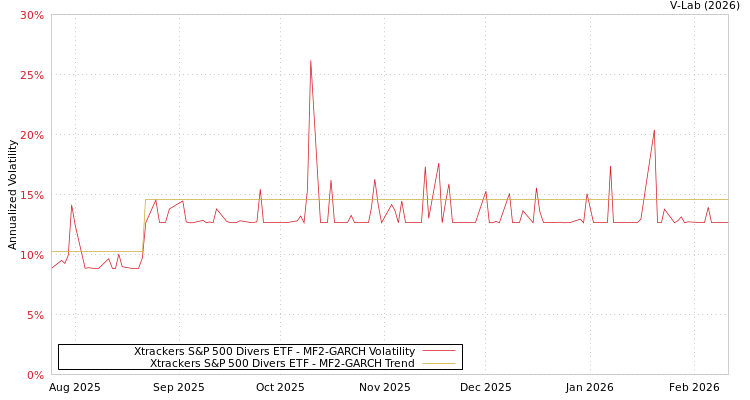
Task: Select the 10% y-axis label
Action: [x=32, y=255]
